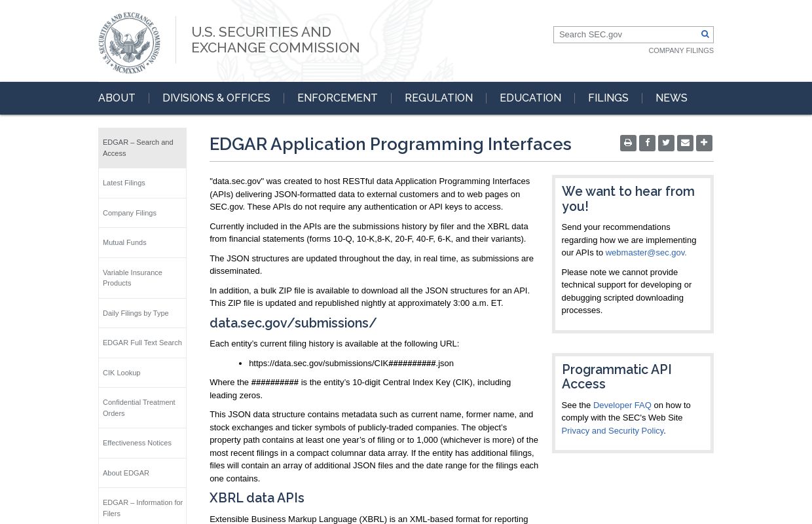Print this page via printer icon
This screenshot has height=524, width=812.
[x=628, y=143]
